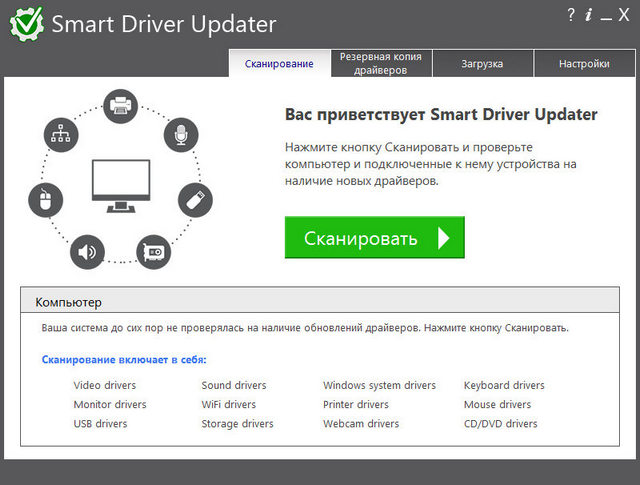Select the USB flash drive icon
This screenshot has width=640, height=485.
pyautogui.click(x=194, y=198)
